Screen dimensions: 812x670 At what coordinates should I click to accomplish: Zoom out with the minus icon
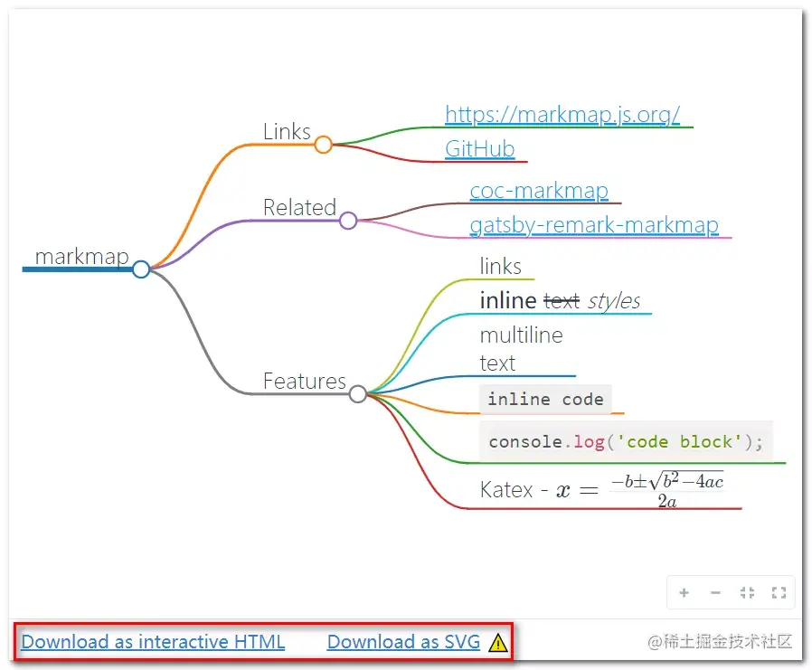pyautogui.click(x=715, y=592)
